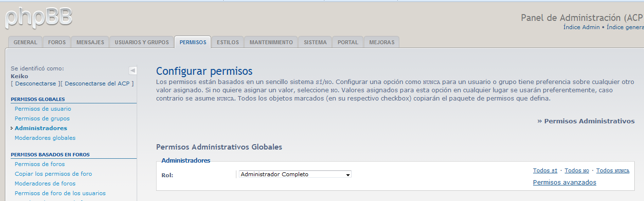Open Moderadores de foros

click(45, 184)
